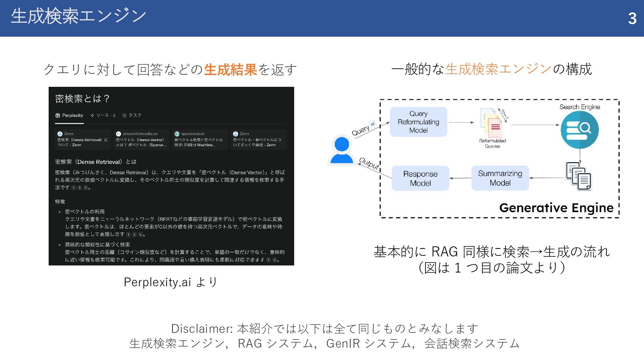Open the Perplexity tab

[x=69, y=116]
